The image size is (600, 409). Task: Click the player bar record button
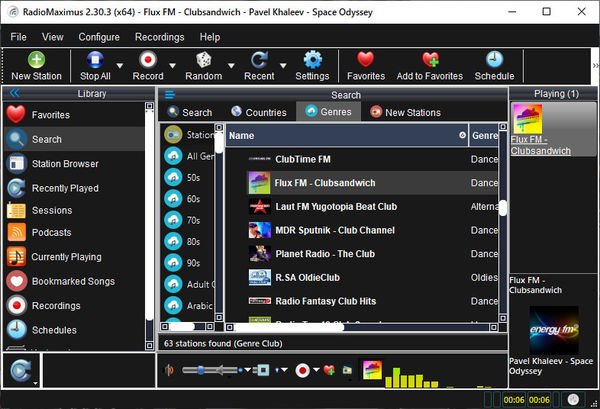(302, 370)
